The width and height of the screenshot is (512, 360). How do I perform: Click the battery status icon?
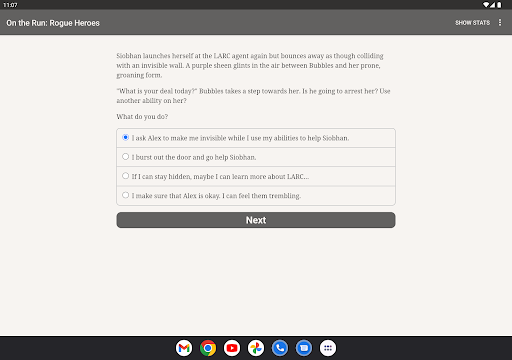coord(499,5)
